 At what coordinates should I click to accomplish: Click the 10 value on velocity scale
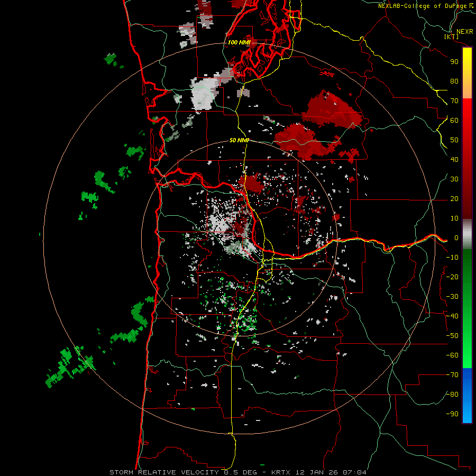pyautogui.click(x=454, y=218)
